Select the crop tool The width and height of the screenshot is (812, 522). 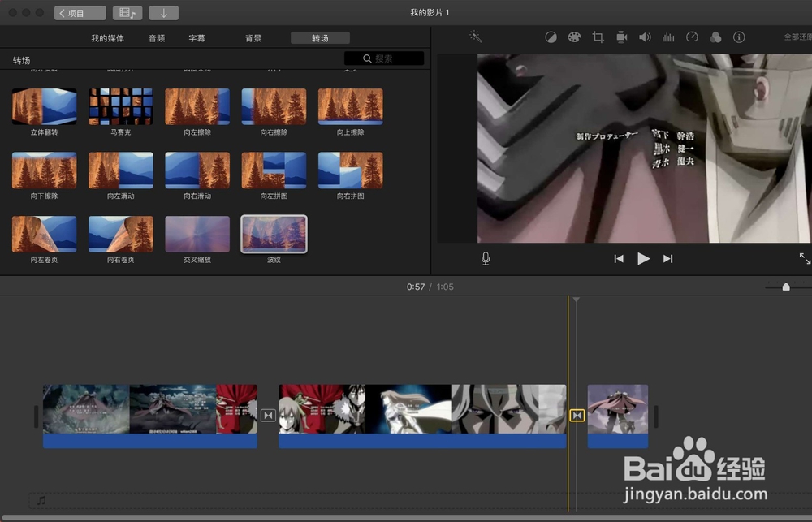coord(598,37)
